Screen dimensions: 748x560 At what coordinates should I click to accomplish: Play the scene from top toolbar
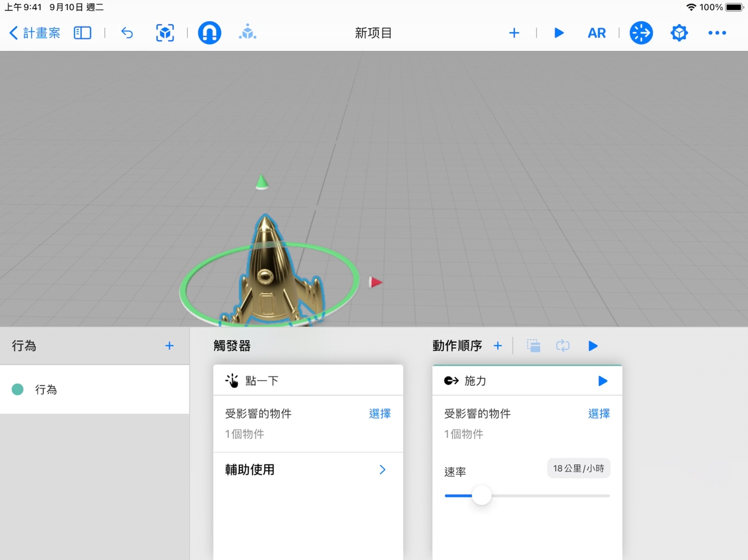tap(559, 33)
